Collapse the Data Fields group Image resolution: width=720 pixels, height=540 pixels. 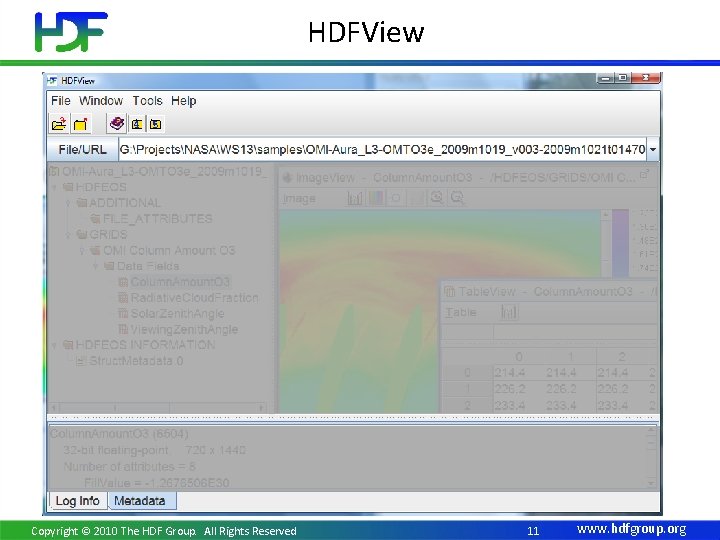96,266
